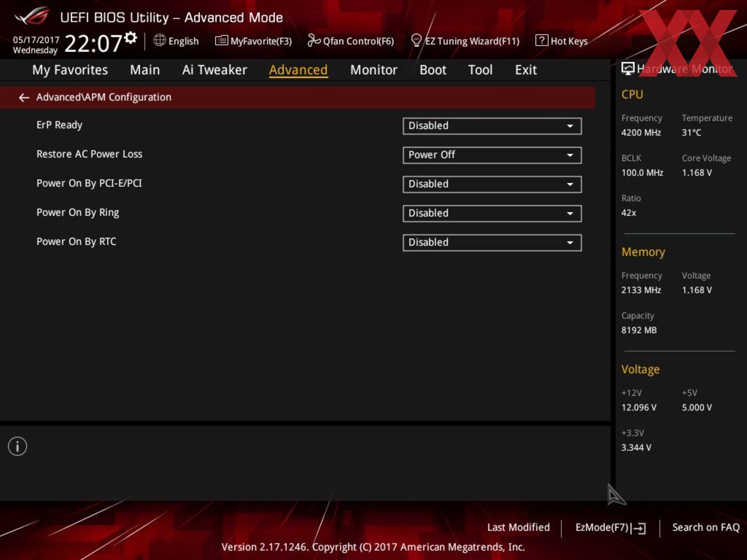Select the Advanced tab
The height and width of the screenshot is (560, 747).
tap(298, 70)
